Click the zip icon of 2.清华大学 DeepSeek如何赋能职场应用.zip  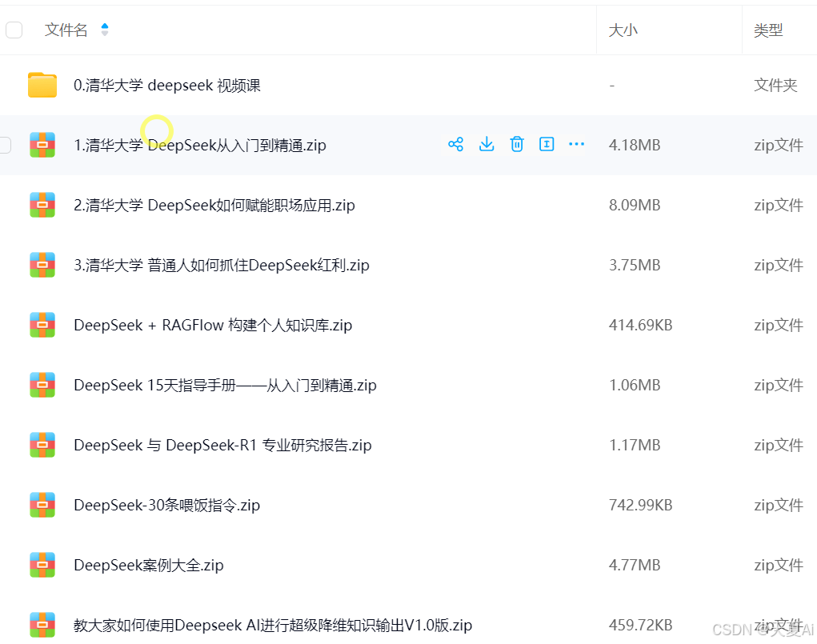tap(42, 205)
